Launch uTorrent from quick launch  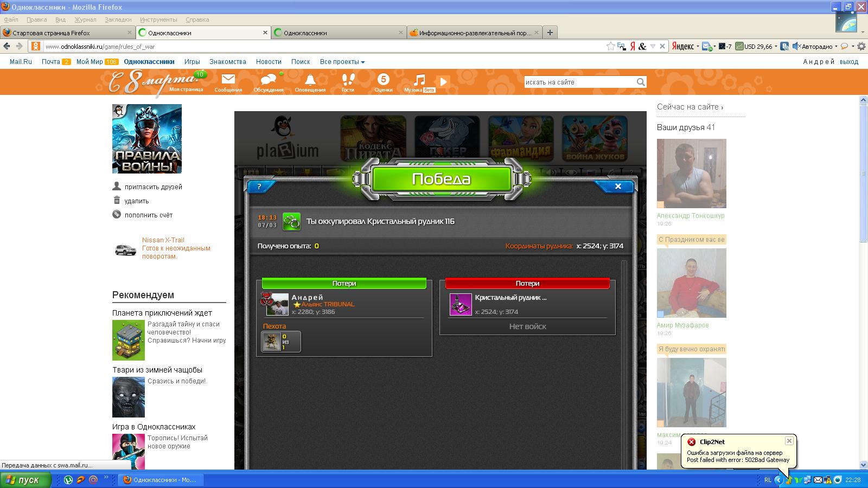pos(68,480)
